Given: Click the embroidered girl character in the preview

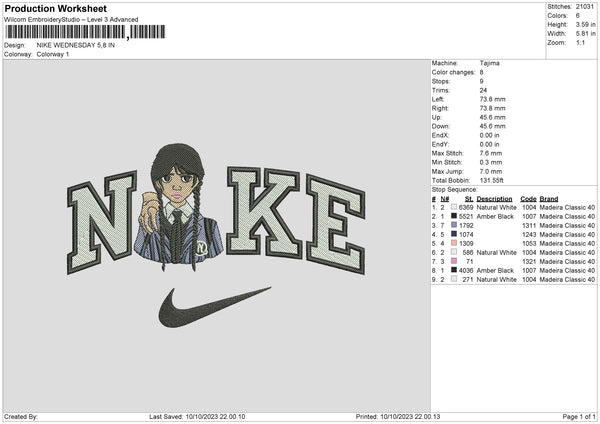Looking at the screenshot, I should tap(178, 207).
